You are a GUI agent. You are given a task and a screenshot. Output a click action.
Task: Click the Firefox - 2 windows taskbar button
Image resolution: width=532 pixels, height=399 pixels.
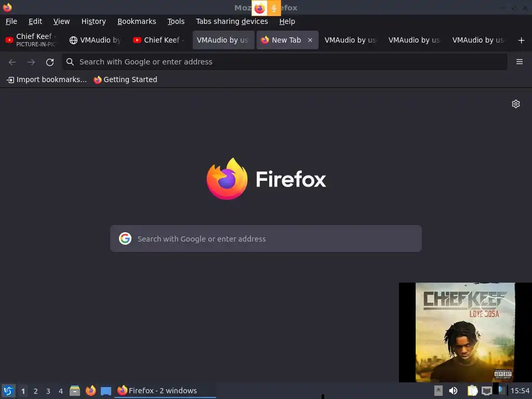[165, 391]
